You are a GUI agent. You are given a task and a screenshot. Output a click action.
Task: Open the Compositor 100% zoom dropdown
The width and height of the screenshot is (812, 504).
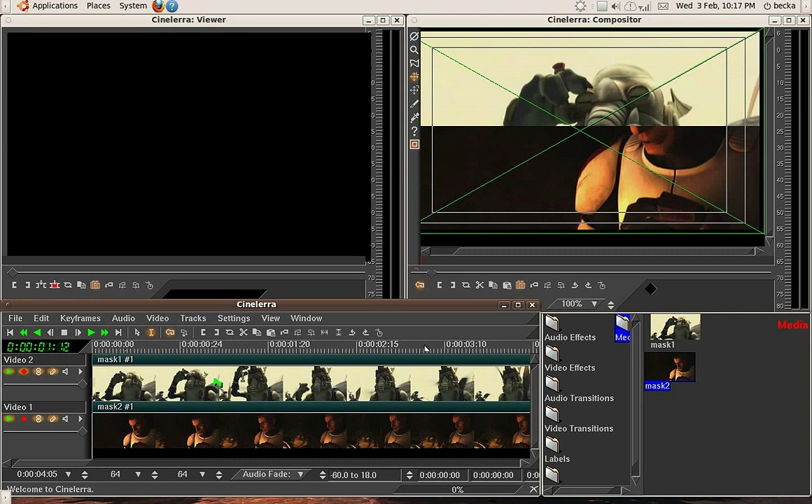[x=594, y=304]
